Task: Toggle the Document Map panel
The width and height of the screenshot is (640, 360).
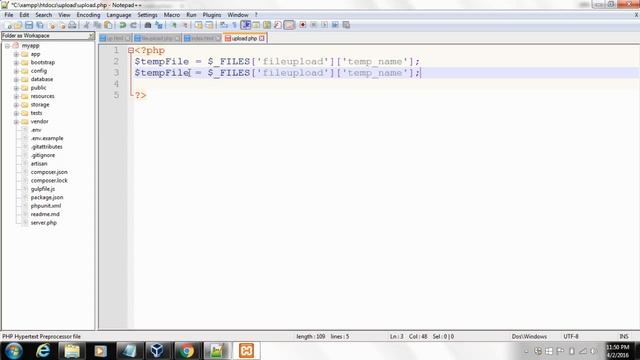Action: coord(267,25)
